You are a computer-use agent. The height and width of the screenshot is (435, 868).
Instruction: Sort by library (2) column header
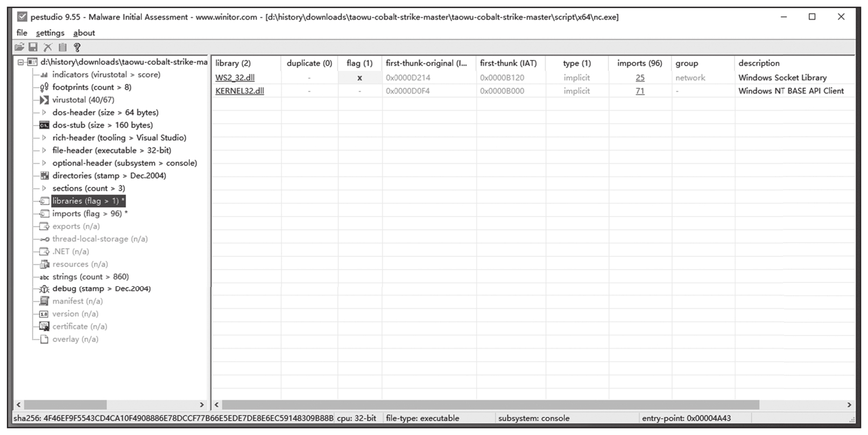pyautogui.click(x=246, y=63)
